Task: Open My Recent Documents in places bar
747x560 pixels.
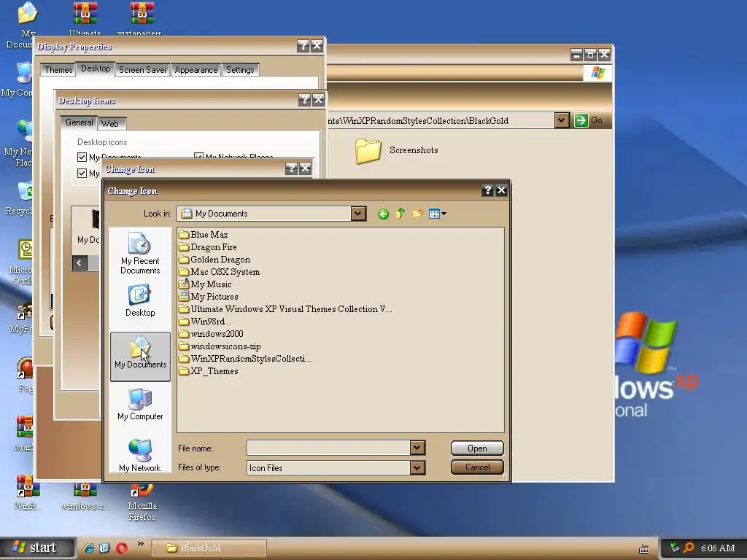Action: coord(140,254)
